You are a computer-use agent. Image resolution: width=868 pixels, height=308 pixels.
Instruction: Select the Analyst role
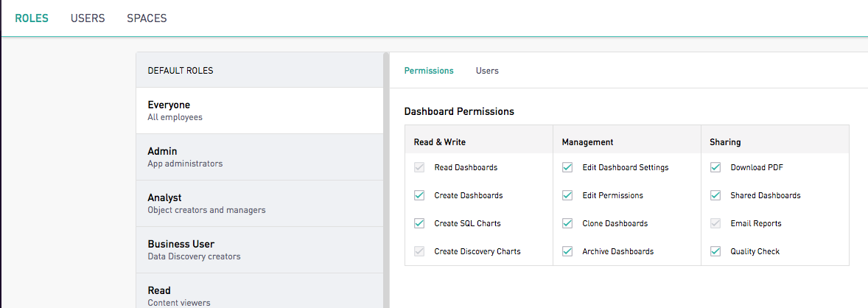tap(259, 203)
